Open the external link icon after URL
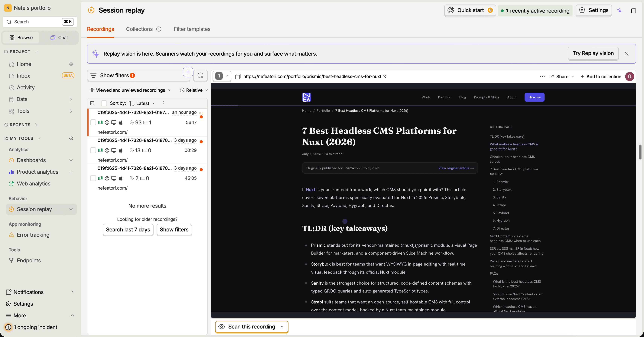Screen dimensions: 644x337 coord(385,77)
